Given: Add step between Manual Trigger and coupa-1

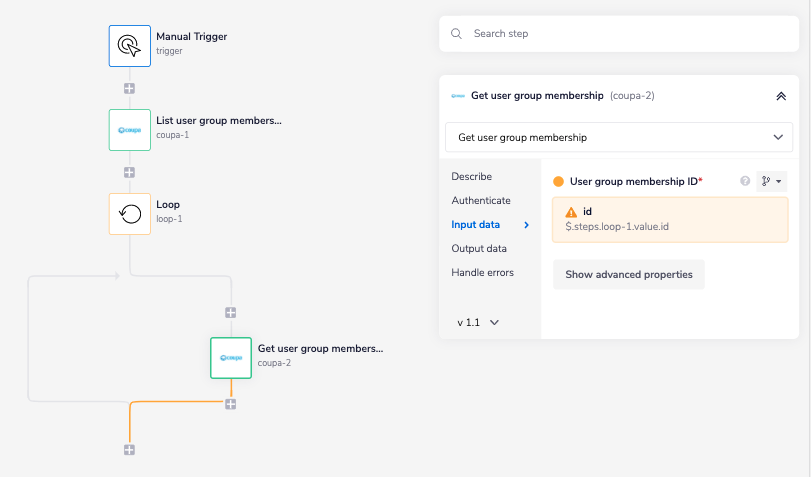Looking at the screenshot, I should [x=129, y=88].
